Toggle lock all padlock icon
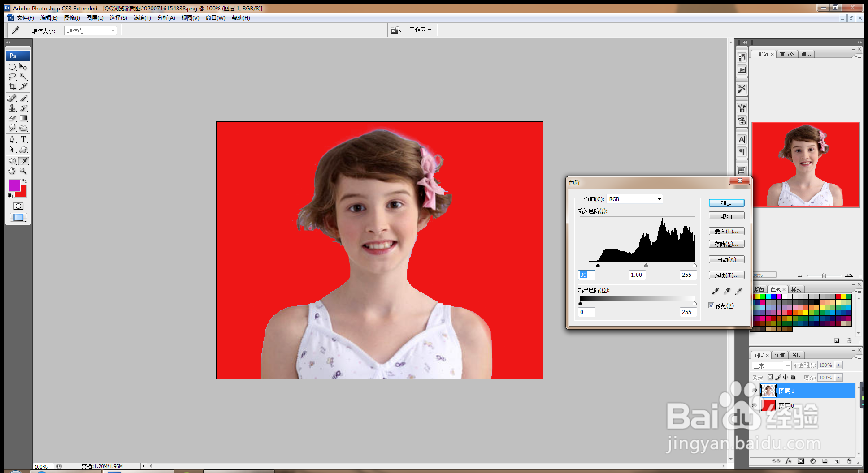The height and width of the screenshot is (473, 868). coord(793,377)
